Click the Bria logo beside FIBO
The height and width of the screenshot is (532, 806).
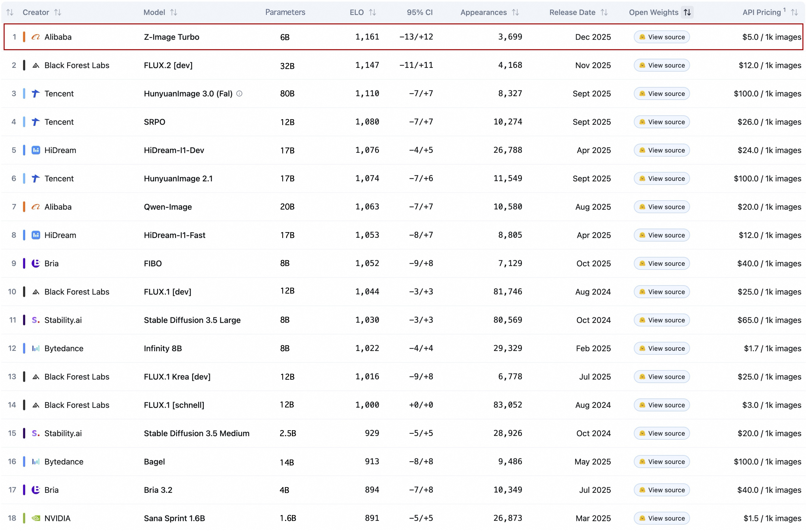36,264
